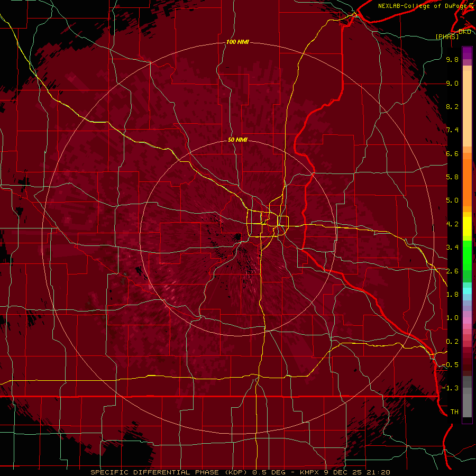This screenshot has height=476, width=476.
Task: Click the 4.2 color scale value
Action: tap(452, 224)
